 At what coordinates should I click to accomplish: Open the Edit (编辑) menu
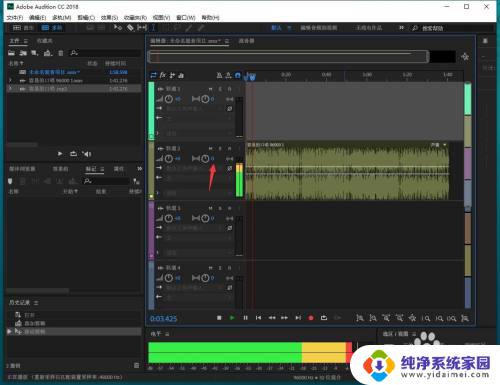37,17
